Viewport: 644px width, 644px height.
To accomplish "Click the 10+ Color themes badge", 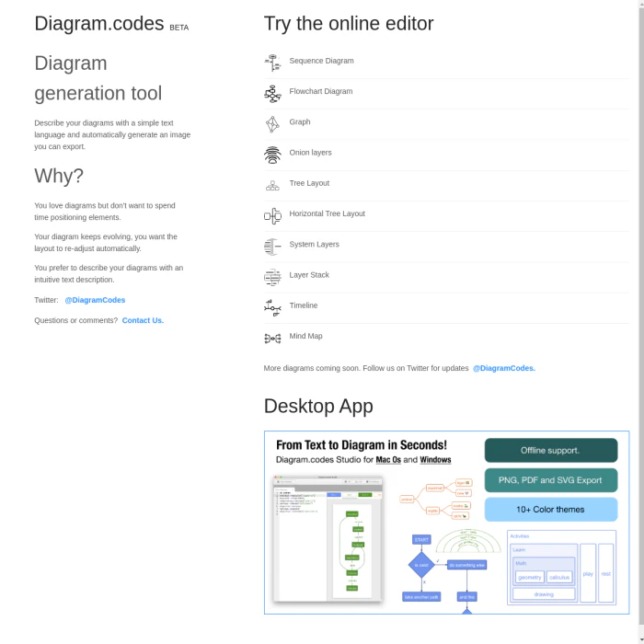I will coord(551,510).
